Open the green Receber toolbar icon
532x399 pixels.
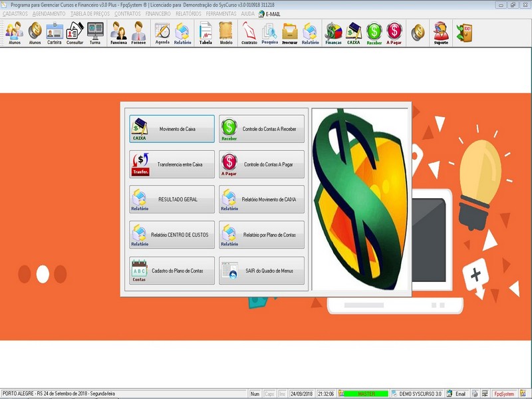tap(374, 33)
